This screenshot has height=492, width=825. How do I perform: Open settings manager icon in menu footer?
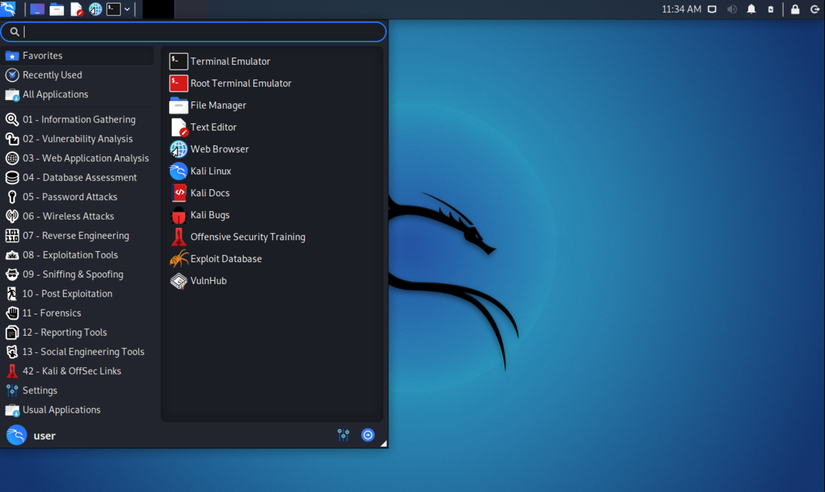point(344,435)
